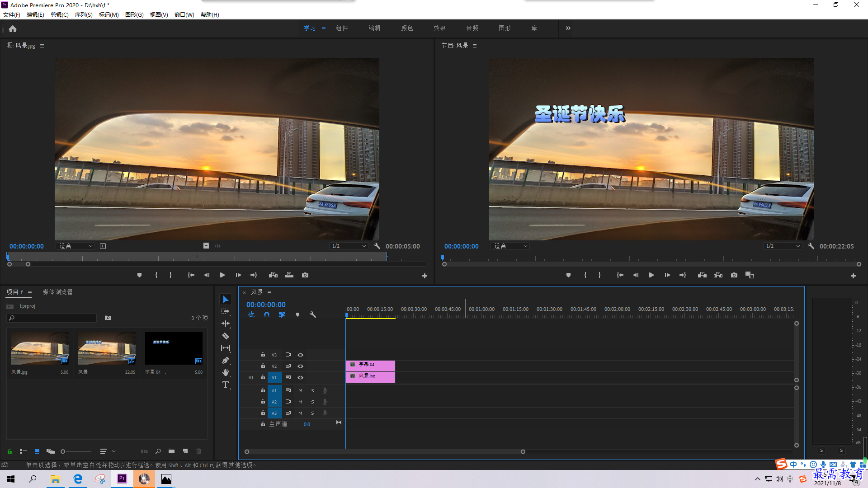Click the Project panel search field
This screenshot has width=868, height=488.
tap(52, 318)
